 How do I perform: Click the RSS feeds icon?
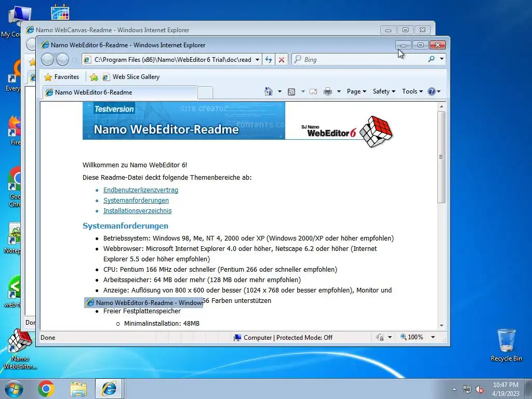click(291, 91)
